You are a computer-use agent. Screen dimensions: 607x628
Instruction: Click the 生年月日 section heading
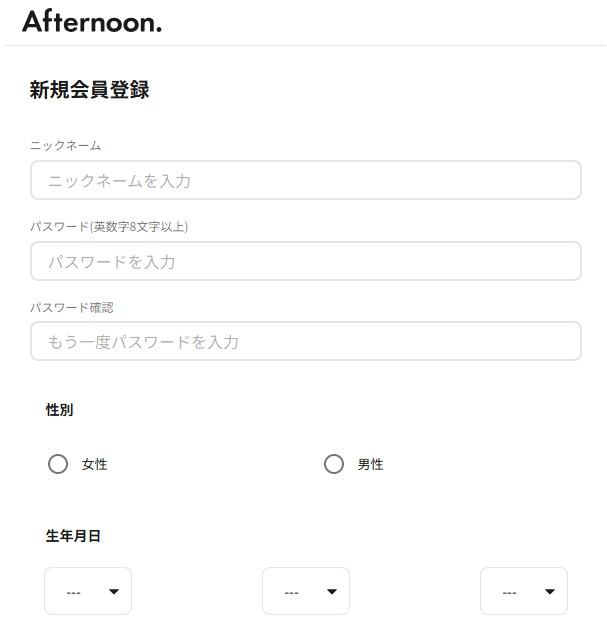click(73, 536)
